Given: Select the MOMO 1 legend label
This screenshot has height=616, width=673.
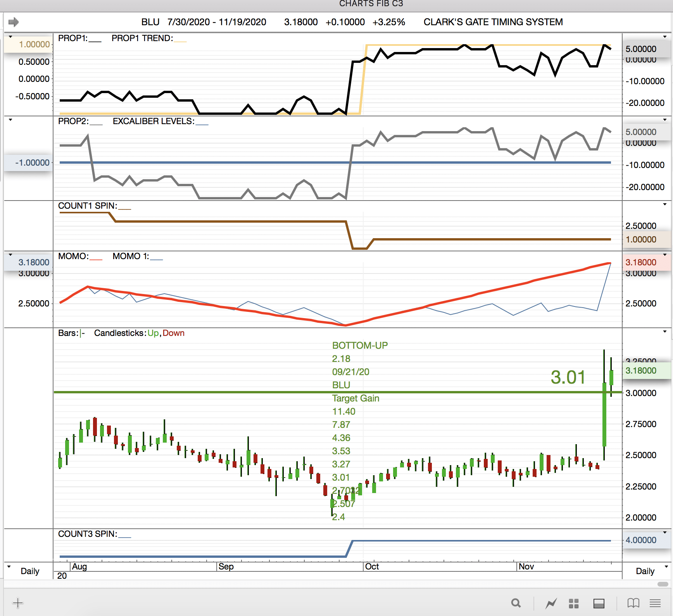Looking at the screenshot, I should [131, 256].
